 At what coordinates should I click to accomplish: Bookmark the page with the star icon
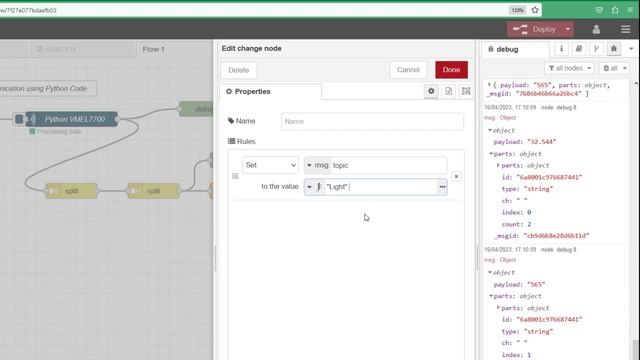coord(535,10)
